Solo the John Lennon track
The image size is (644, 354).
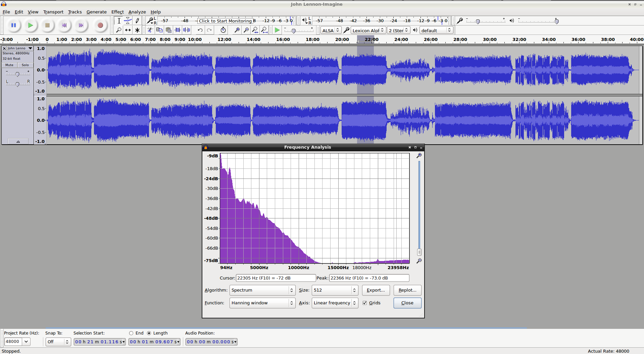pyautogui.click(x=25, y=65)
